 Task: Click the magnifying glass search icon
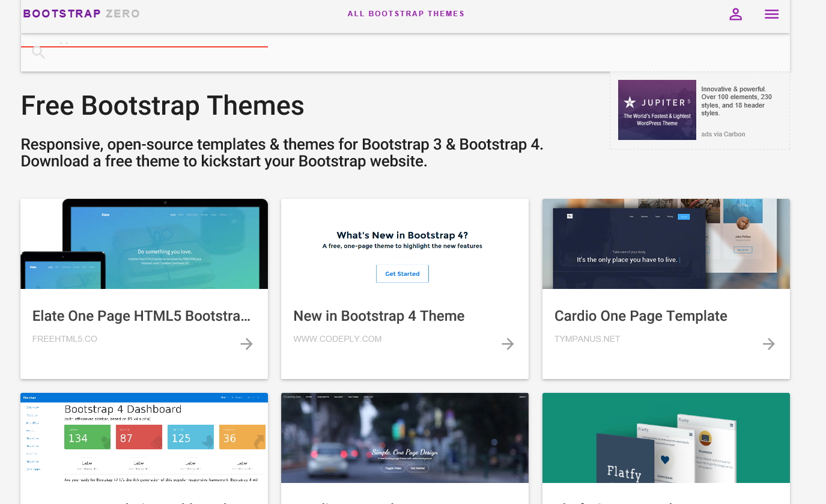pos(38,52)
